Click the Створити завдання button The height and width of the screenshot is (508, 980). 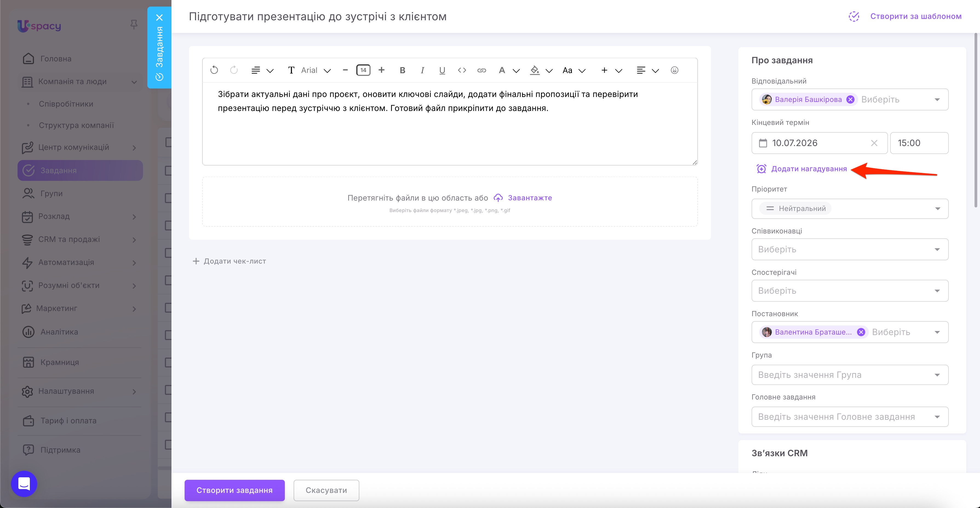(234, 490)
